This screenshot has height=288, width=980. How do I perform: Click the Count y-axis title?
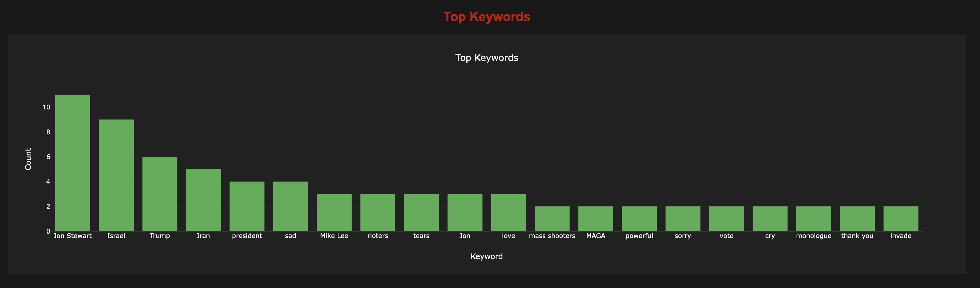tap(28, 159)
